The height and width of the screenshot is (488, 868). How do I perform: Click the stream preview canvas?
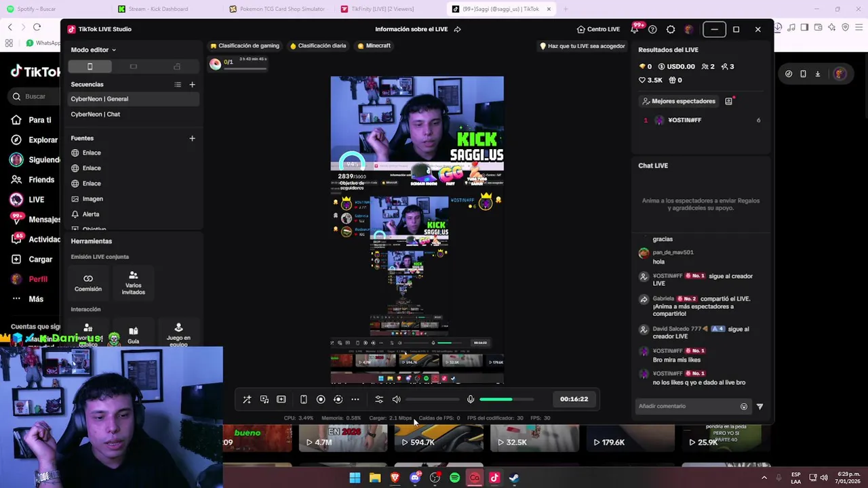[417, 230]
